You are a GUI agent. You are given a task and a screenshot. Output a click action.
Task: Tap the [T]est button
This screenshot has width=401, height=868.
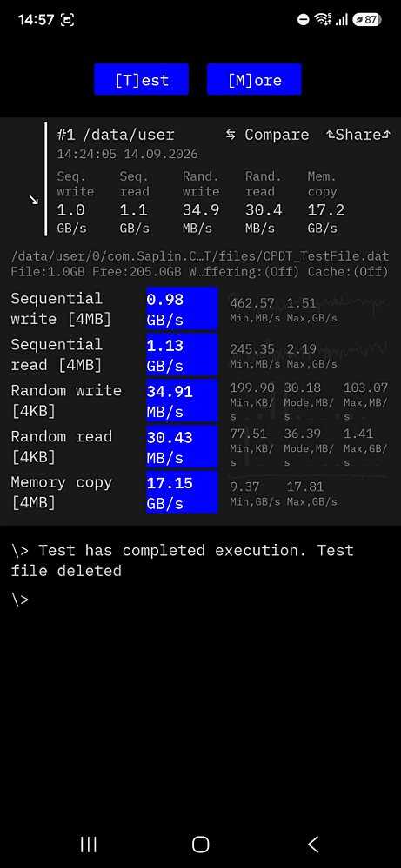click(141, 79)
